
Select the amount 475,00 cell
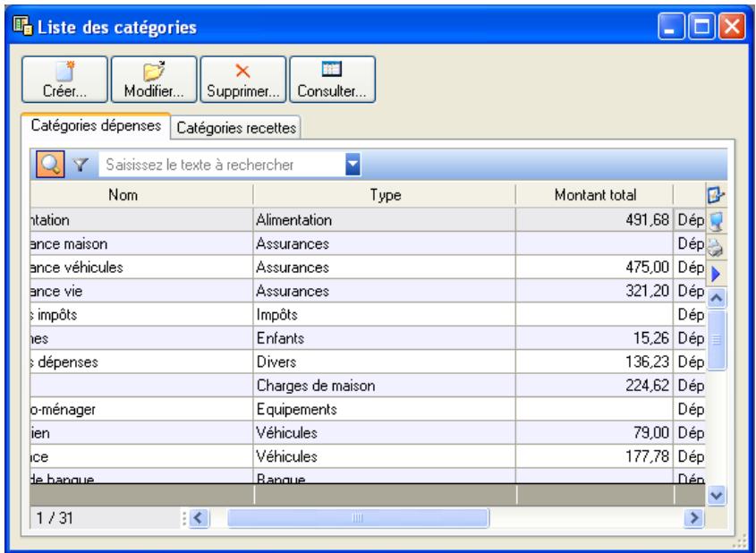click(594, 267)
